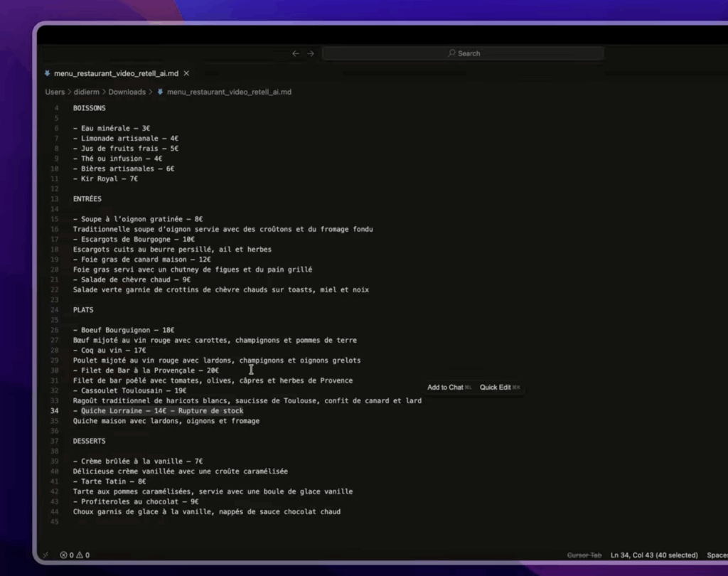Click the Add to Chat button
The width and height of the screenshot is (728, 576).
446,387
